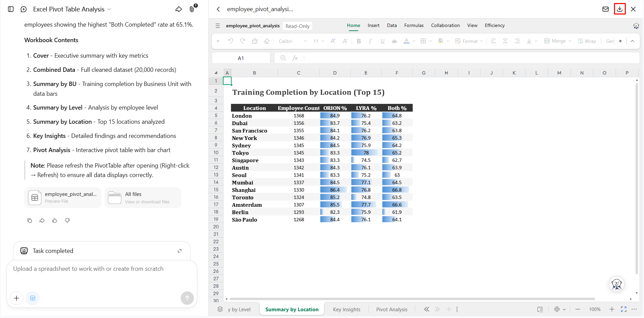The image size is (644, 318).
Task: Give the response a thumbs down
Action: coord(67,221)
